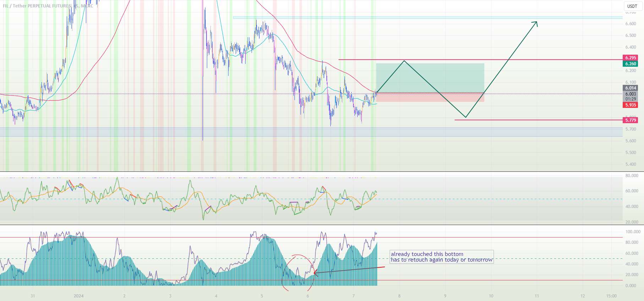The image size is (644, 301).
Task: Select the 6.295 red price label
Action: [631, 58]
